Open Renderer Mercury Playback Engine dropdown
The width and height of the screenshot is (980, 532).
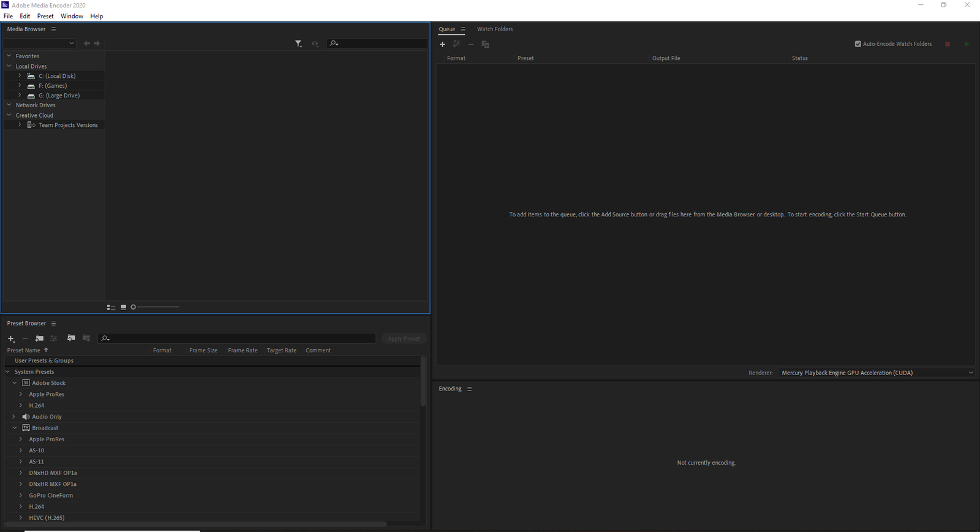coord(876,373)
